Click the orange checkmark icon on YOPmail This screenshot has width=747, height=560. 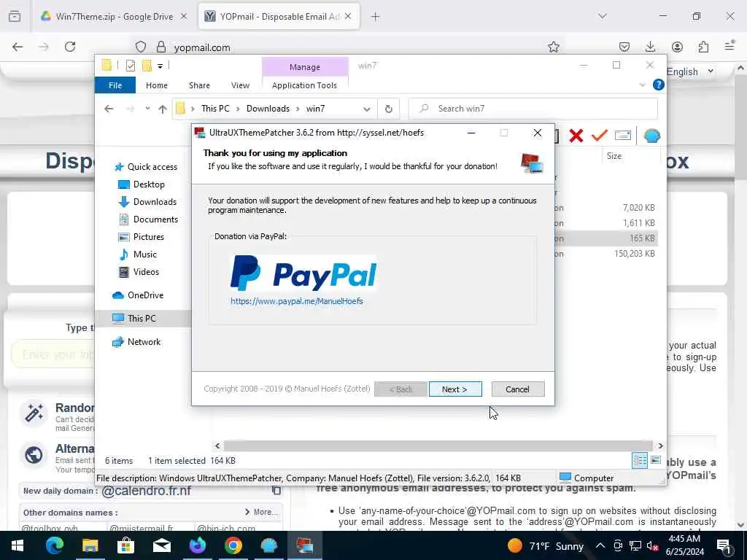click(x=600, y=136)
